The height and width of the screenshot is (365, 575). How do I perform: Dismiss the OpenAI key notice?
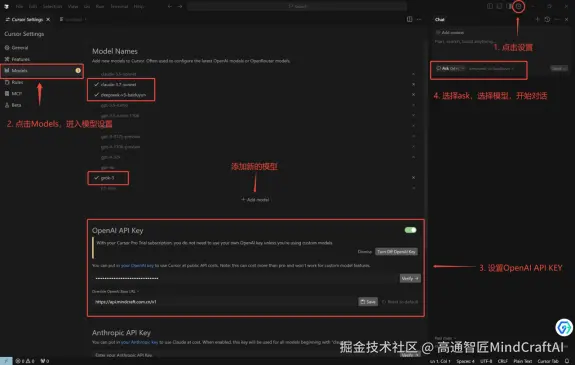pyautogui.click(x=365, y=252)
